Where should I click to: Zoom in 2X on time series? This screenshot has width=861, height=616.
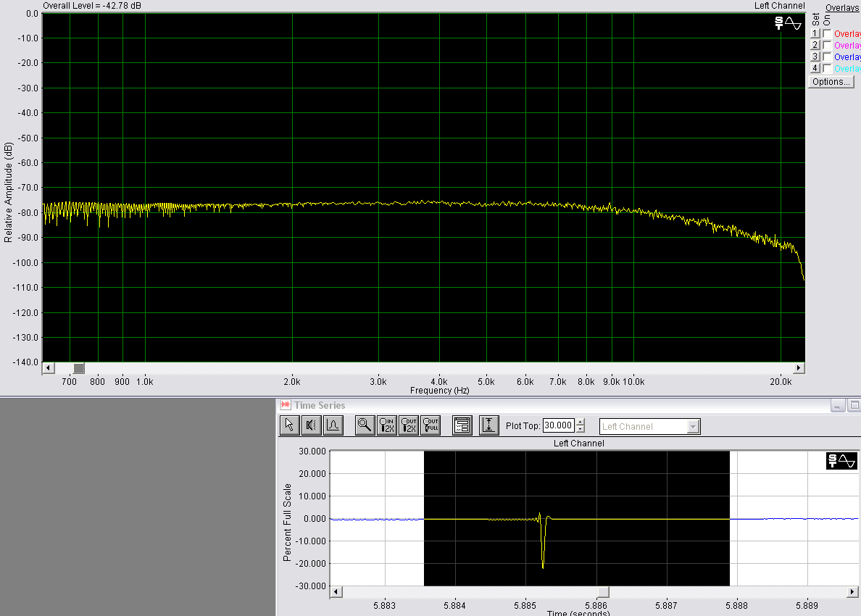387,425
